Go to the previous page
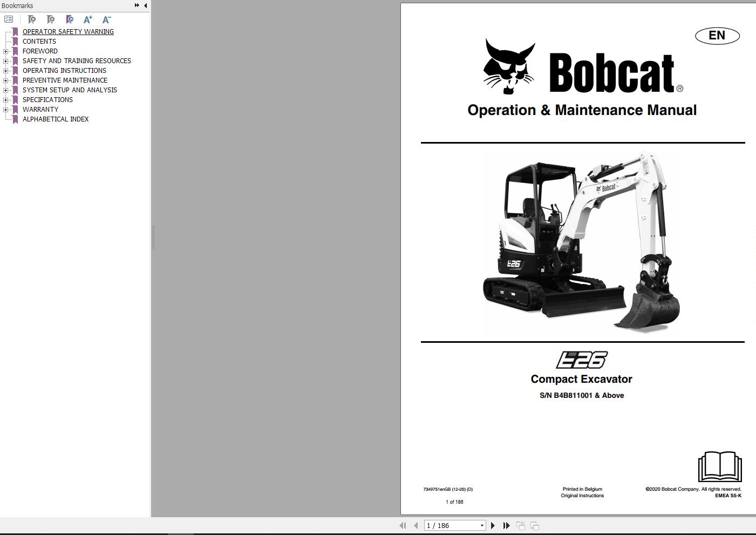 click(x=416, y=525)
